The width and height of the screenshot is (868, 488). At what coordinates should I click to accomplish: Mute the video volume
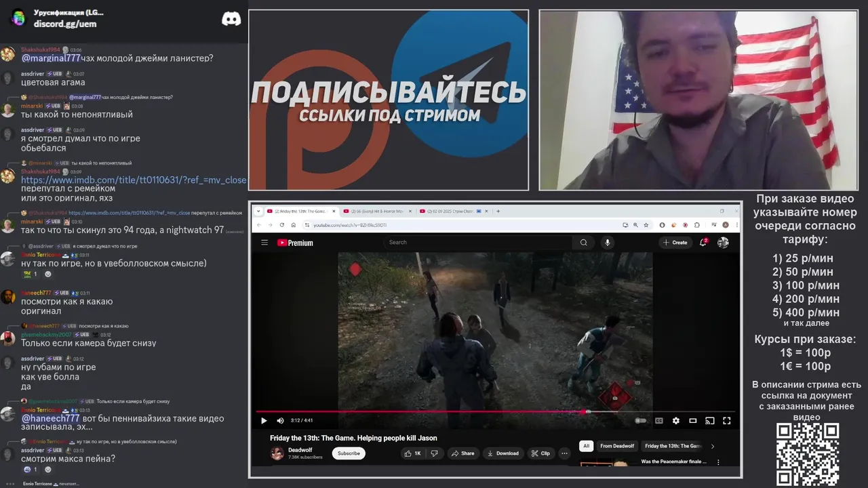tap(280, 421)
